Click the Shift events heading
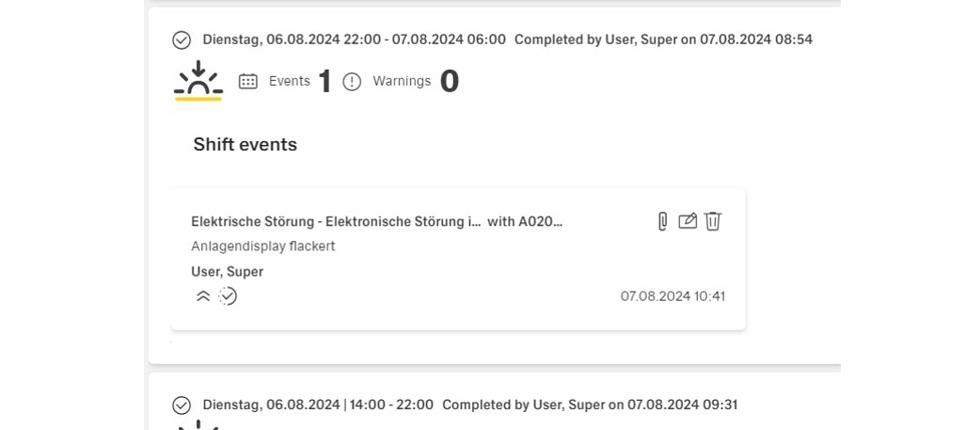Screen dimensions: 980x430 coord(245,144)
